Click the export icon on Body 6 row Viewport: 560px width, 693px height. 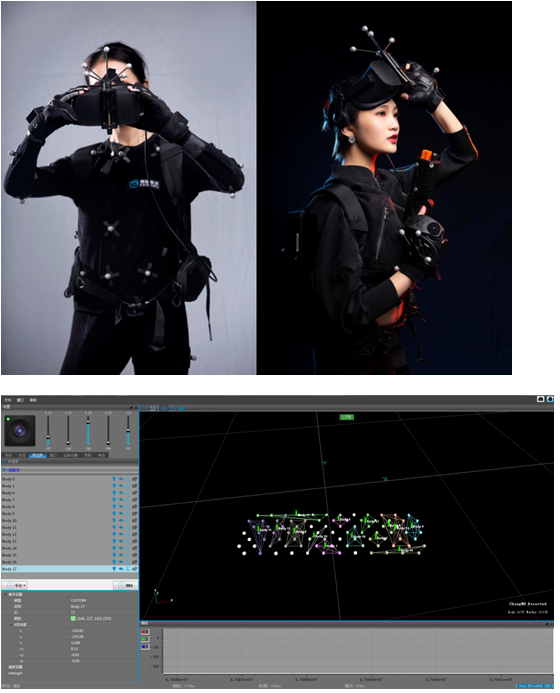[x=134, y=493]
